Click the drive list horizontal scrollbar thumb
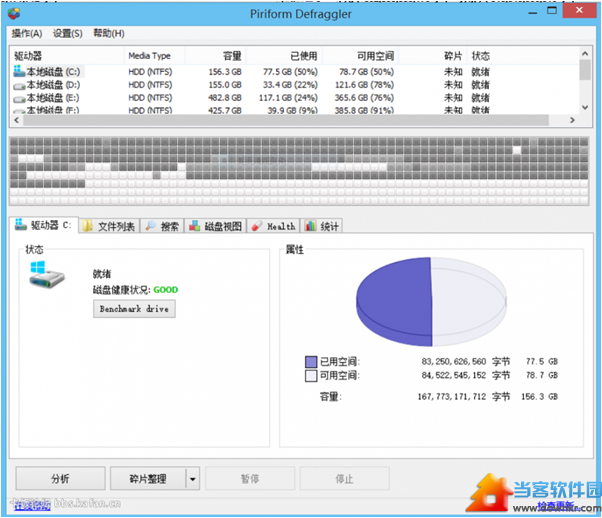The image size is (602, 518). [x=286, y=120]
